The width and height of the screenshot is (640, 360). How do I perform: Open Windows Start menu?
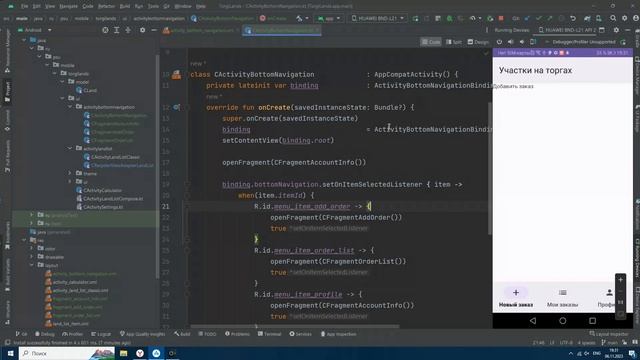10,353
